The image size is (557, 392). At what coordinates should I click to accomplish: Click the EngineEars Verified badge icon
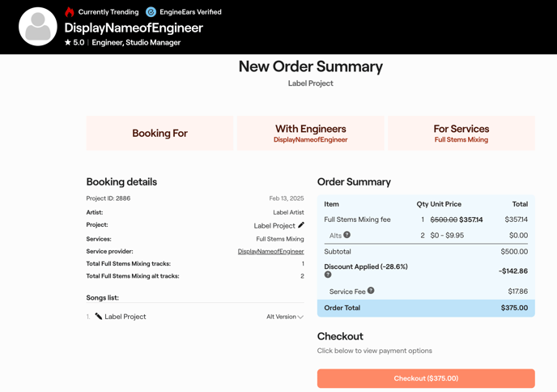click(x=151, y=12)
